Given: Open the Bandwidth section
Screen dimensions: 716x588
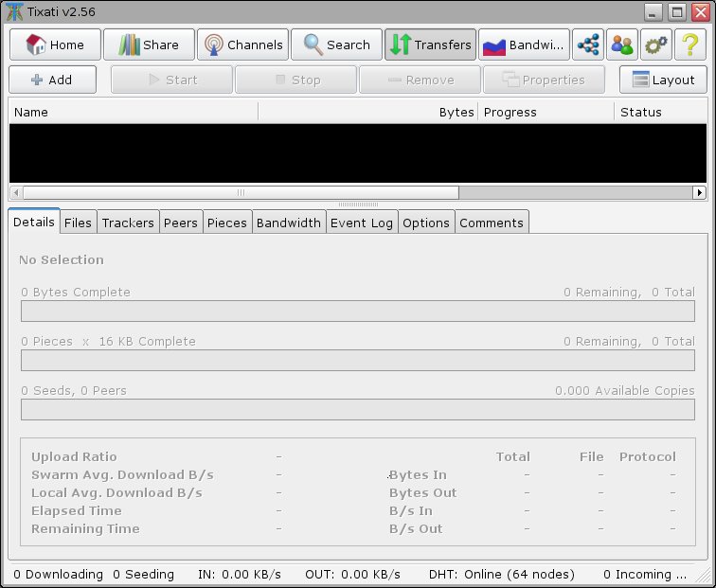Looking at the screenshot, I should tap(525, 45).
